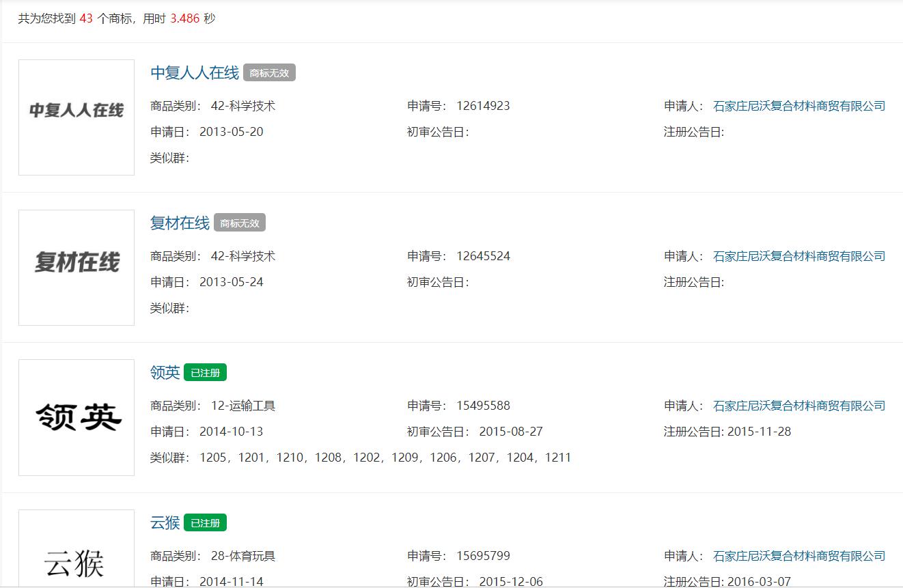Click the 领英 trademark image thumbnail
903x588 pixels.
pyautogui.click(x=77, y=417)
